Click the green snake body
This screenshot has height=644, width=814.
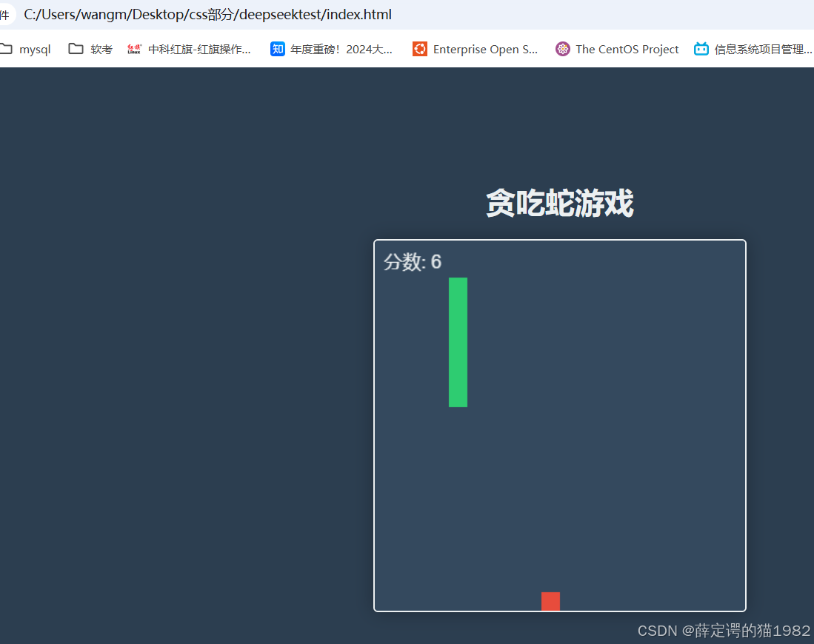(x=458, y=342)
